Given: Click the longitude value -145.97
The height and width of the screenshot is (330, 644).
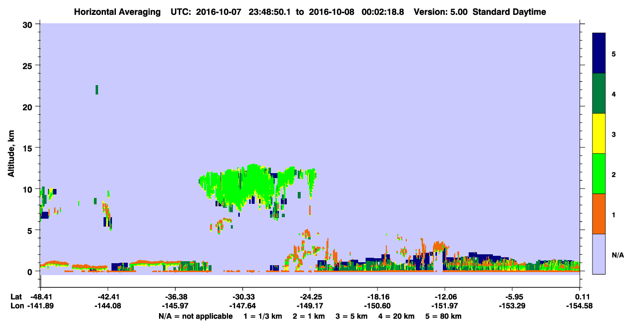Looking at the screenshot, I should point(175,306).
